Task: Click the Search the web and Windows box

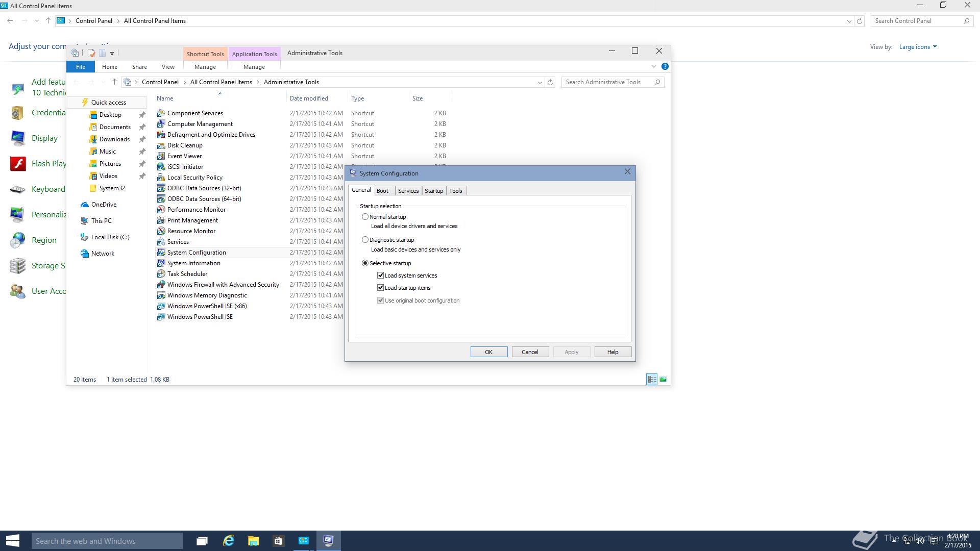Action: [x=107, y=541]
